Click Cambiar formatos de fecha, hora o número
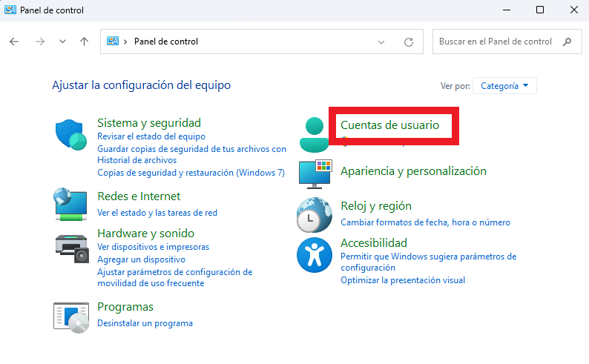The height and width of the screenshot is (364, 589). click(x=425, y=222)
